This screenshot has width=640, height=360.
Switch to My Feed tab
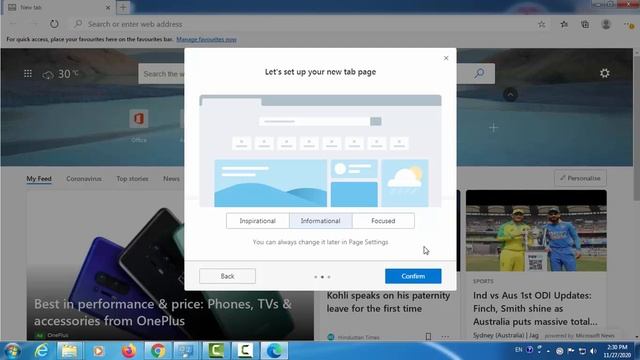[x=39, y=179]
